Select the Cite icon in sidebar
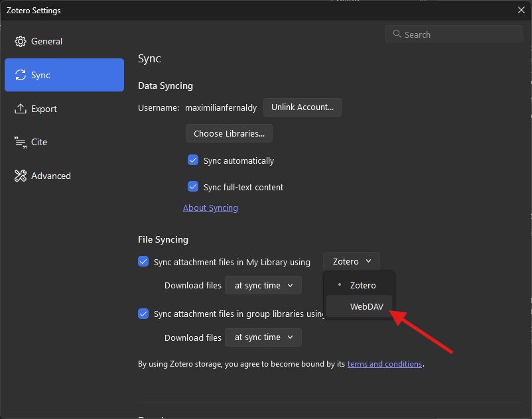 point(21,142)
